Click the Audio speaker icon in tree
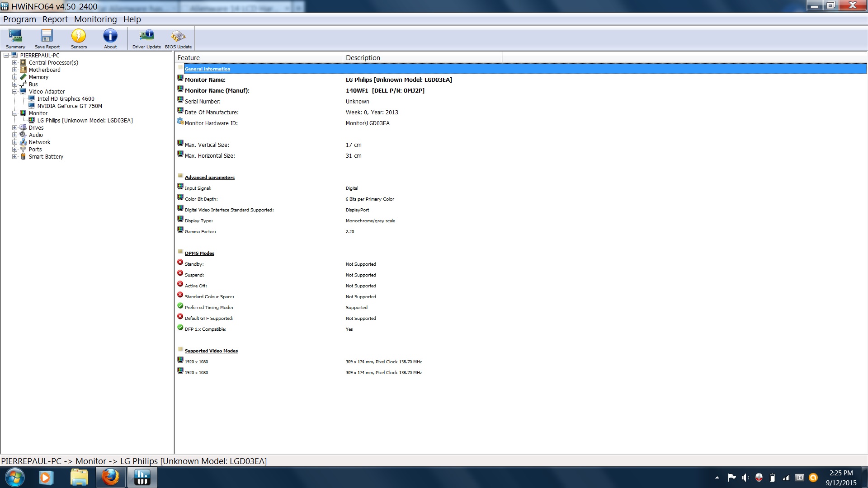The image size is (868, 488). click(23, 135)
